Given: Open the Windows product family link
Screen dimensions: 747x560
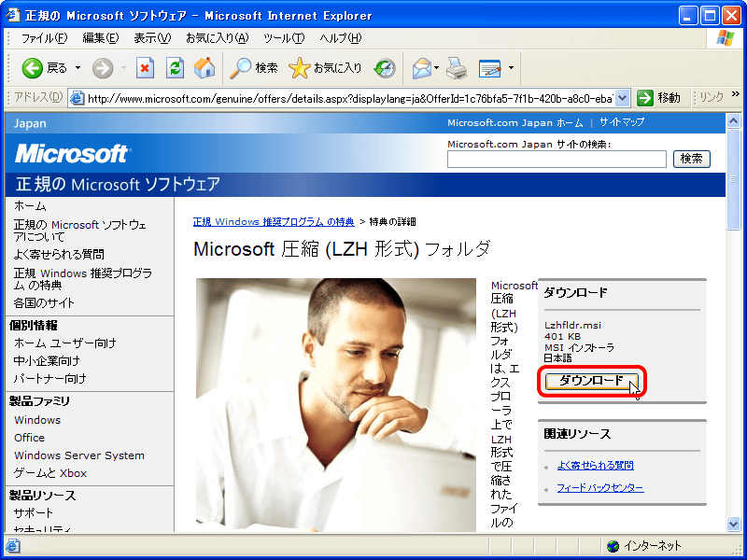Looking at the screenshot, I should (37, 420).
